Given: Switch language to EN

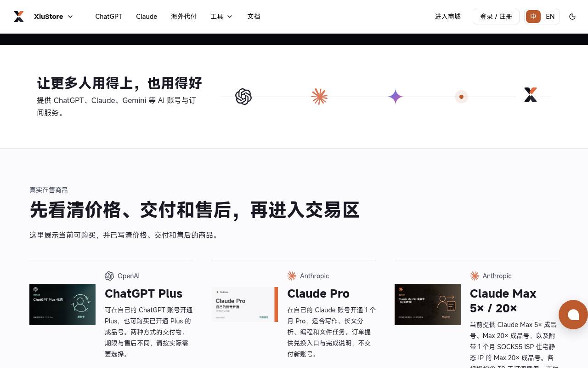Looking at the screenshot, I should click(x=550, y=17).
